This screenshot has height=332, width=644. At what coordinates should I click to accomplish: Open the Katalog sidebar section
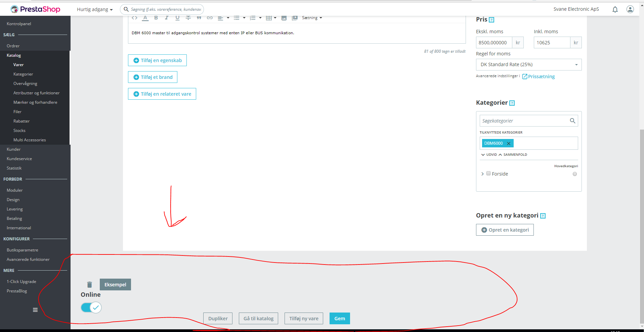14,55
